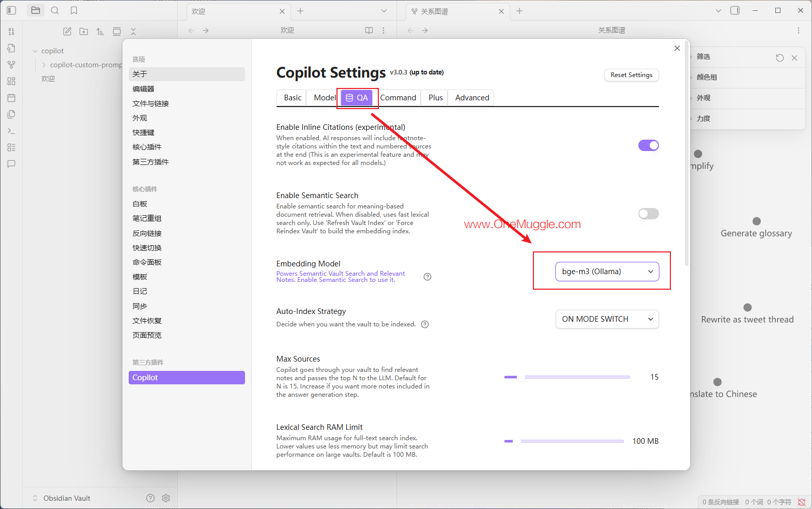The image size is (812, 509).
Task: Open more options dots in 欢迎 pane
Action: [384, 31]
